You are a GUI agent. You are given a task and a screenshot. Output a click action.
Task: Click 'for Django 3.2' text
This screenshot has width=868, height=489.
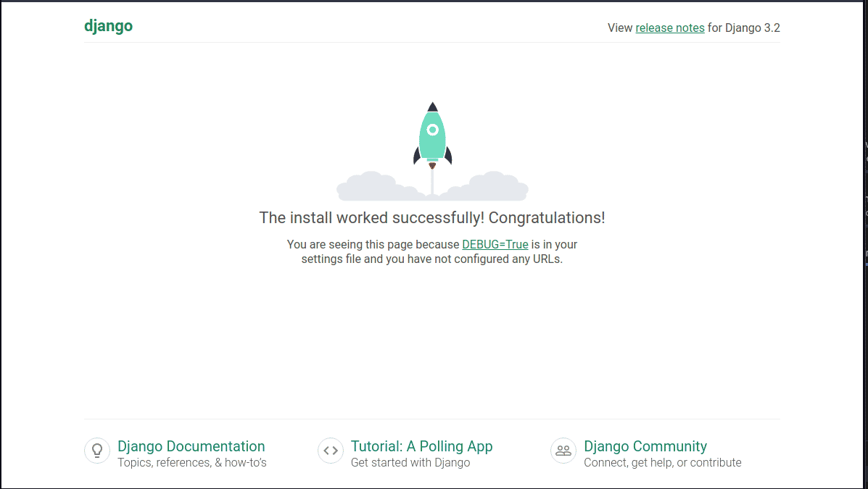tap(743, 28)
